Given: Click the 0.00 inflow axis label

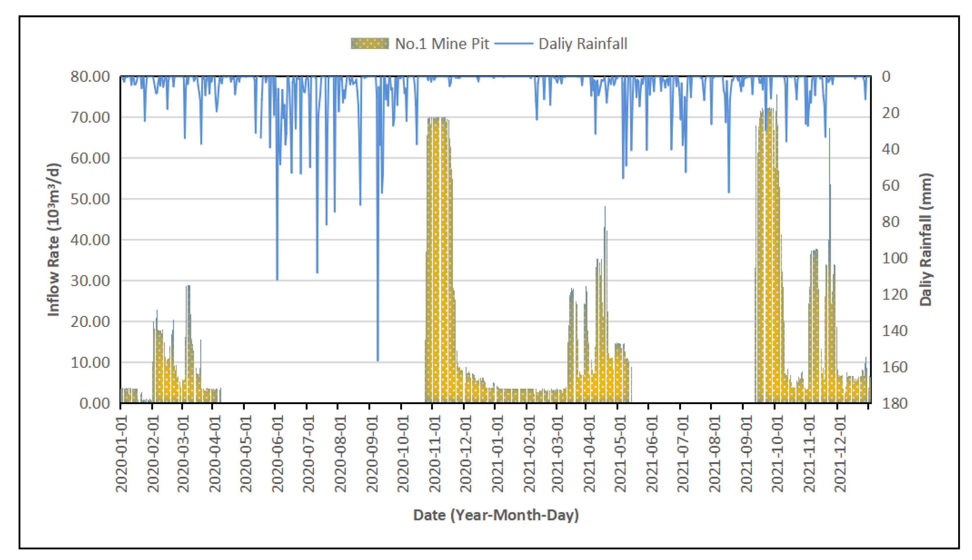Looking at the screenshot, I should pos(94,403).
